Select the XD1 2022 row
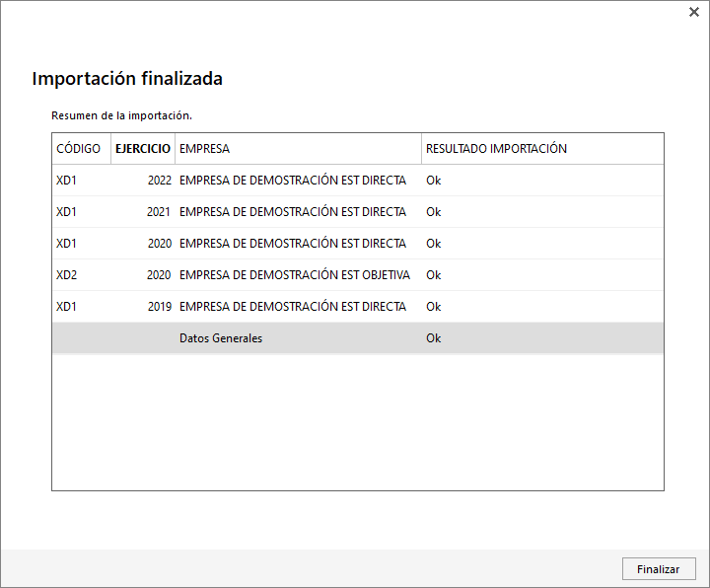The image size is (710, 588). click(x=358, y=181)
